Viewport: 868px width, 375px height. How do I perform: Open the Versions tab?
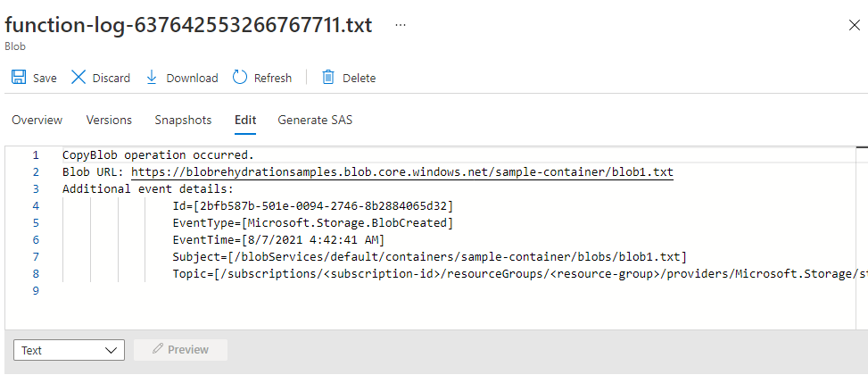click(109, 120)
